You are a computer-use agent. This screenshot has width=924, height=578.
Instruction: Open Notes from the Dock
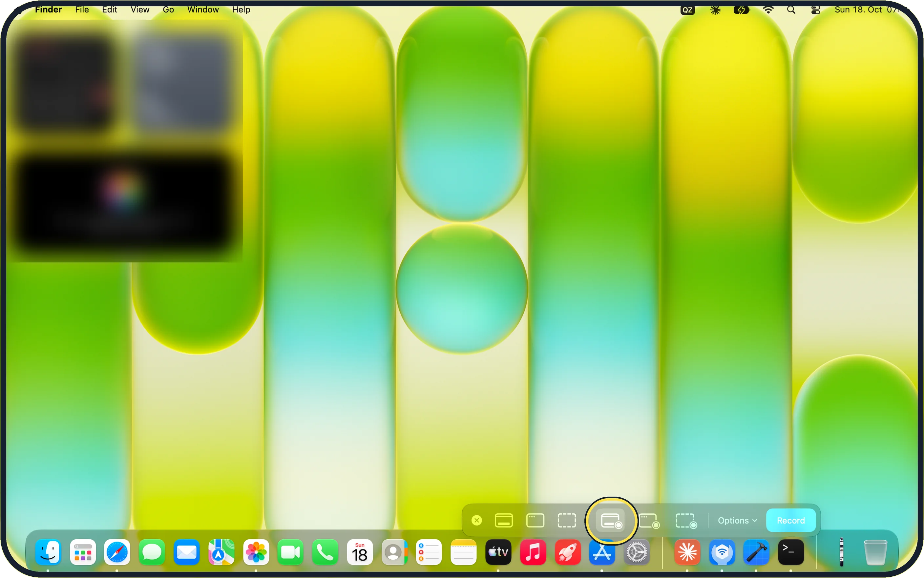click(463, 552)
